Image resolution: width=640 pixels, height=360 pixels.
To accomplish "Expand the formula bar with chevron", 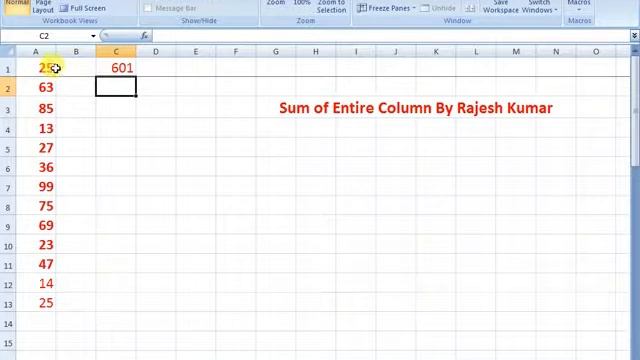I will pyautogui.click(x=634, y=36).
